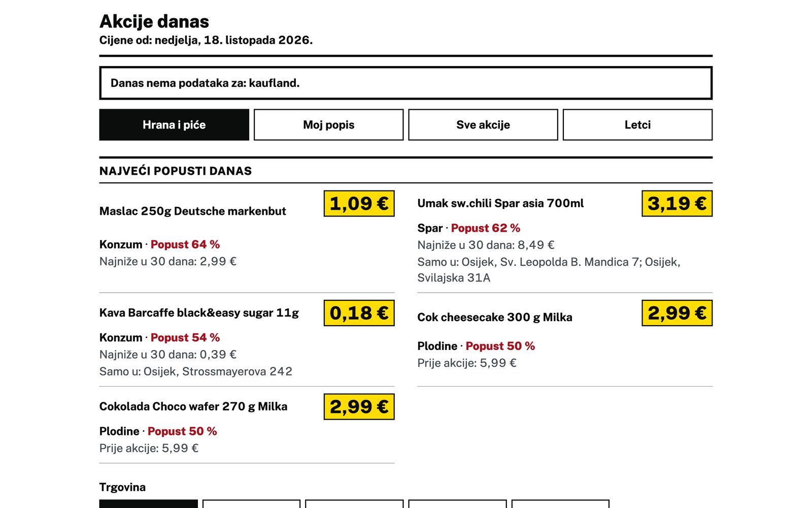
Task: Click the 3,19 € price tag
Action: coord(677,204)
